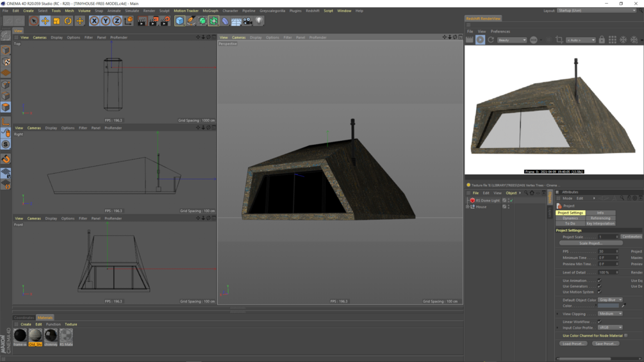
Task: Open the Centimeters unit dropdown
Action: 632,237
